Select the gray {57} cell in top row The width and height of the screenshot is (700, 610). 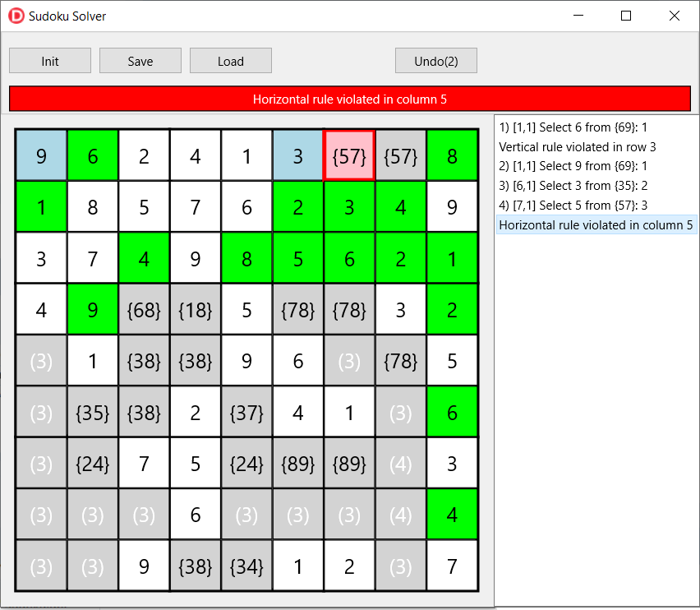[400, 156]
